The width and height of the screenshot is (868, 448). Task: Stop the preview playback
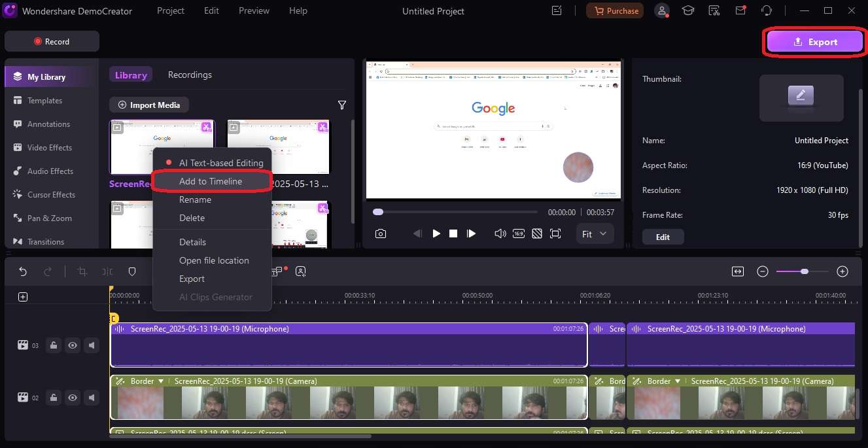[453, 233]
